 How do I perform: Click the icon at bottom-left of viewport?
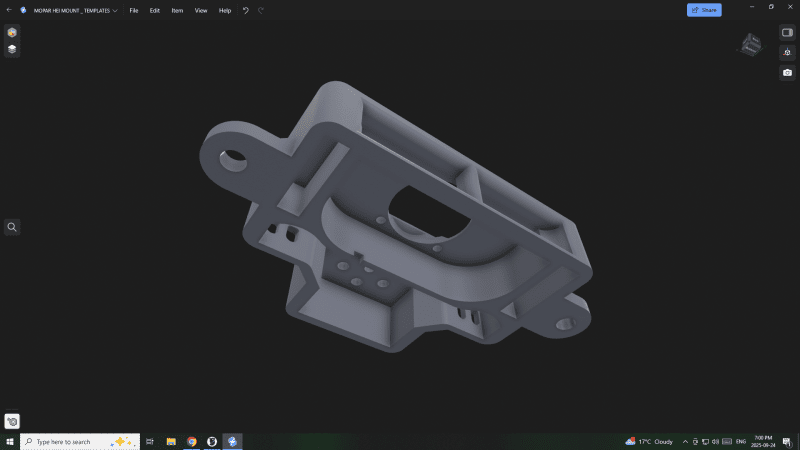pos(12,421)
